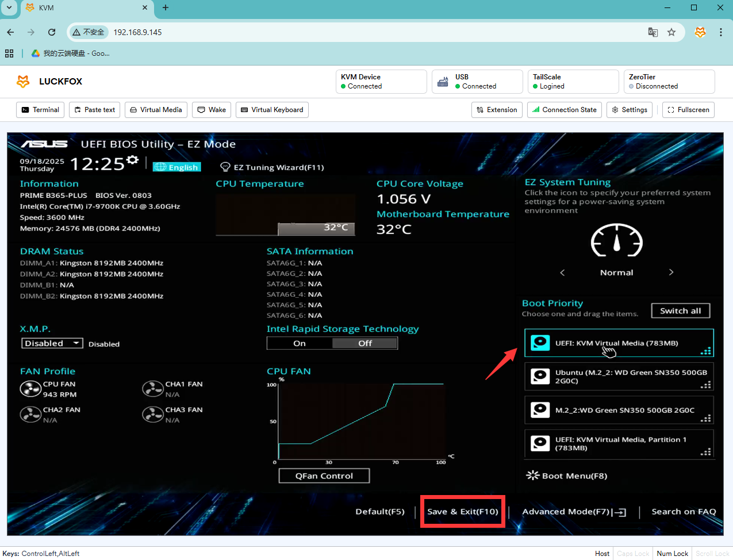Open Virtual Media from the KVM toolbar
733x560 pixels.
pos(156,110)
